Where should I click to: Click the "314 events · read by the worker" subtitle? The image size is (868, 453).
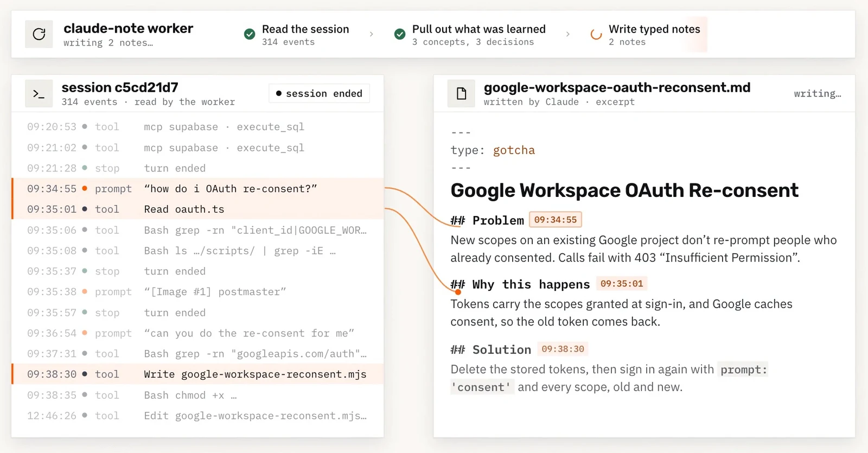point(148,102)
